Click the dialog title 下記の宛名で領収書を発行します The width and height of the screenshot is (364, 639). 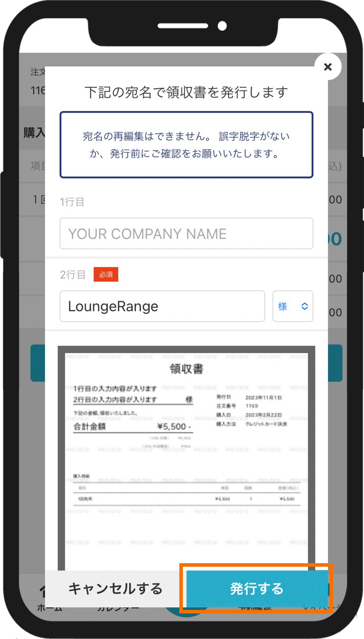coord(186,93)
